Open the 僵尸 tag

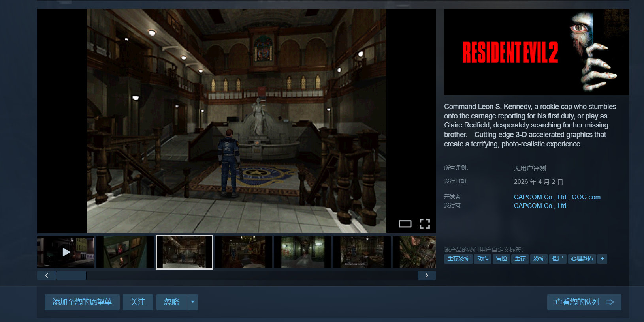[x=558, y=259]
